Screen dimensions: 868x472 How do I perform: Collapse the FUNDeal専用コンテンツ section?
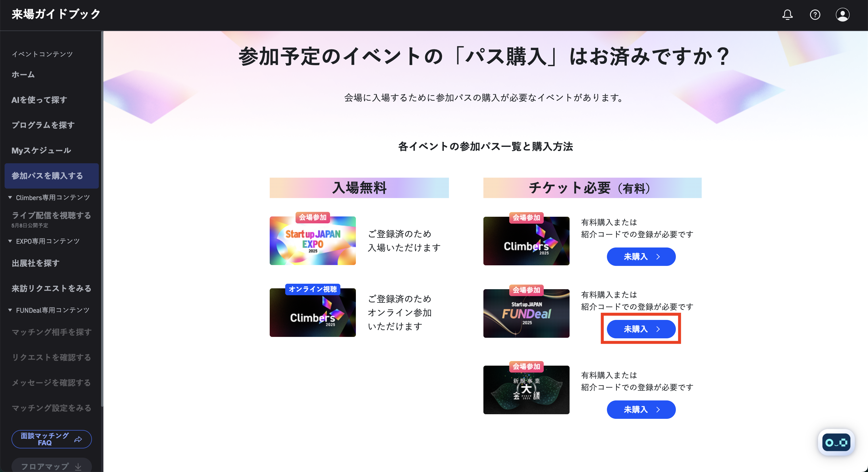point(10,310)
